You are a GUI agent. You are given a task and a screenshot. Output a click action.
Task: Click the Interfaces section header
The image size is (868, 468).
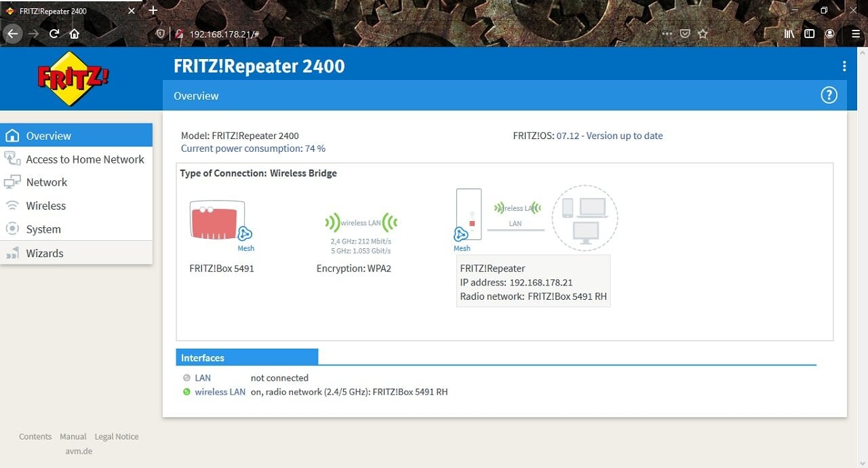[x=247, y=357]
